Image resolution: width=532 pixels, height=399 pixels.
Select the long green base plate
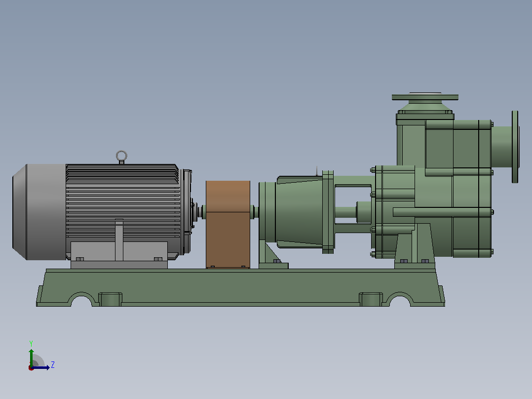(x=240, y=287)
